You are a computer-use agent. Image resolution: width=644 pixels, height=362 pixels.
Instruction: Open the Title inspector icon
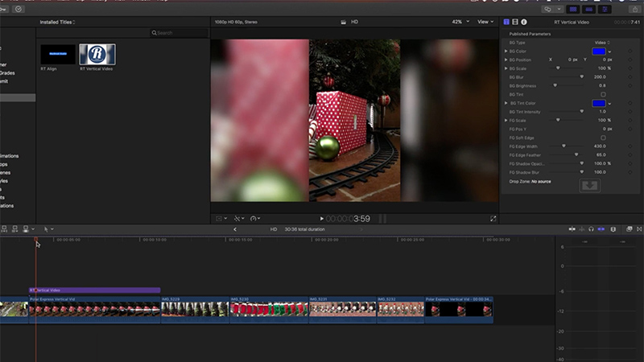[506, 22]
